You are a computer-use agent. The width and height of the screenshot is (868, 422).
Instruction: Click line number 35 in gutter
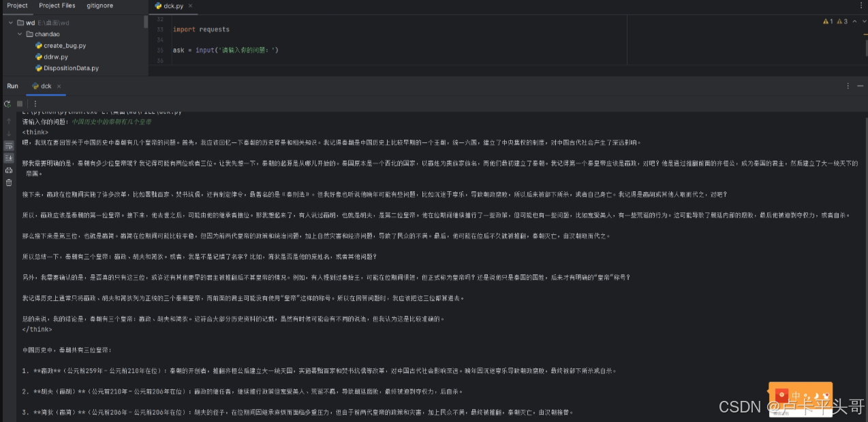coord(160,50)
